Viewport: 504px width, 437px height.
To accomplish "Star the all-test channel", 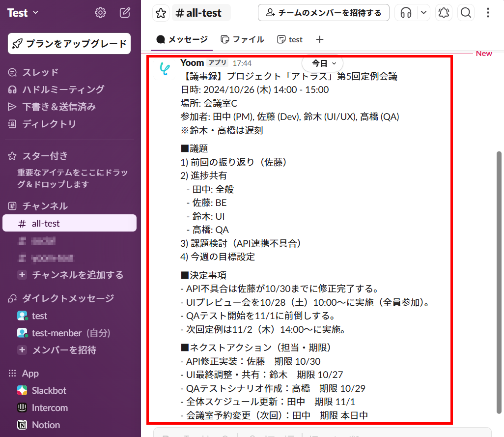I will (161, 13).
